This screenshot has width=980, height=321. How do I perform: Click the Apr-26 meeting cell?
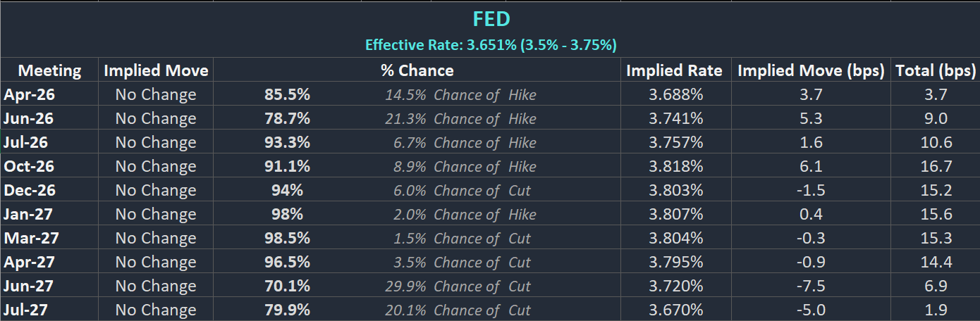pyautogui.click(x=29, y=94)
